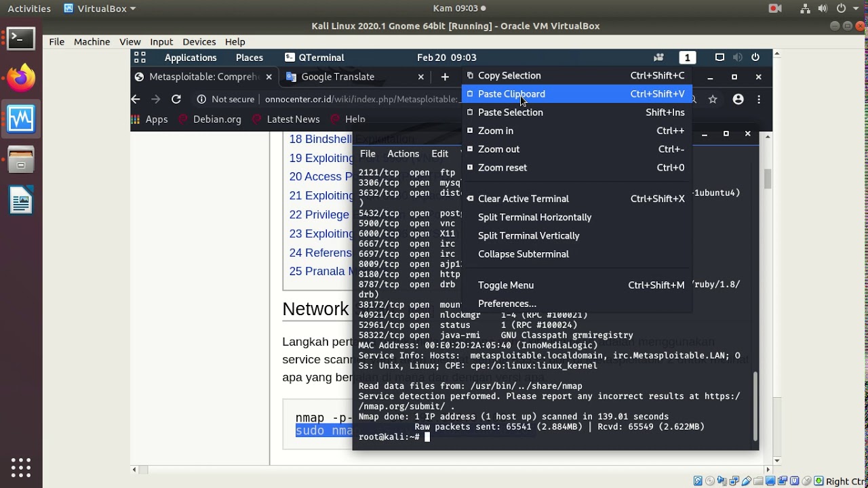Select Zoom in from the context menu

tap(576, 130)
